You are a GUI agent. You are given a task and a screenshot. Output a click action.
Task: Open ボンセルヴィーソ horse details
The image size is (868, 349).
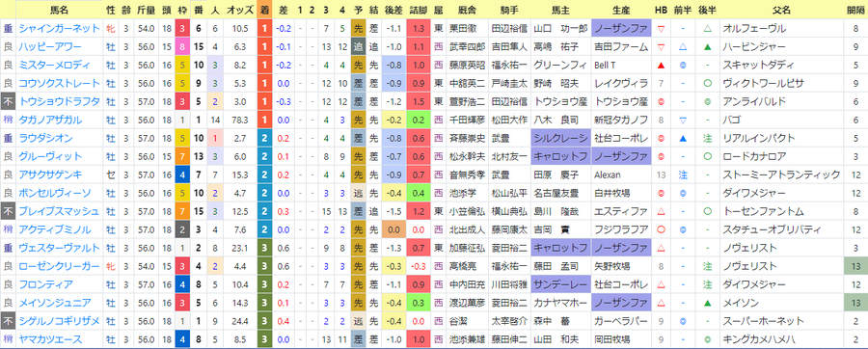pyautogui.click(x=55, y=193)
